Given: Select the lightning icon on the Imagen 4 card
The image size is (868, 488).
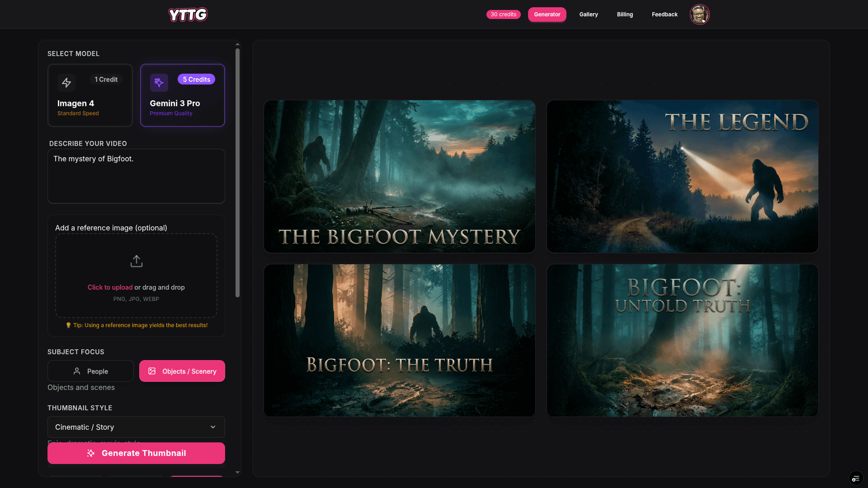Looking at the screenshot, I should [x=66, y=83].
